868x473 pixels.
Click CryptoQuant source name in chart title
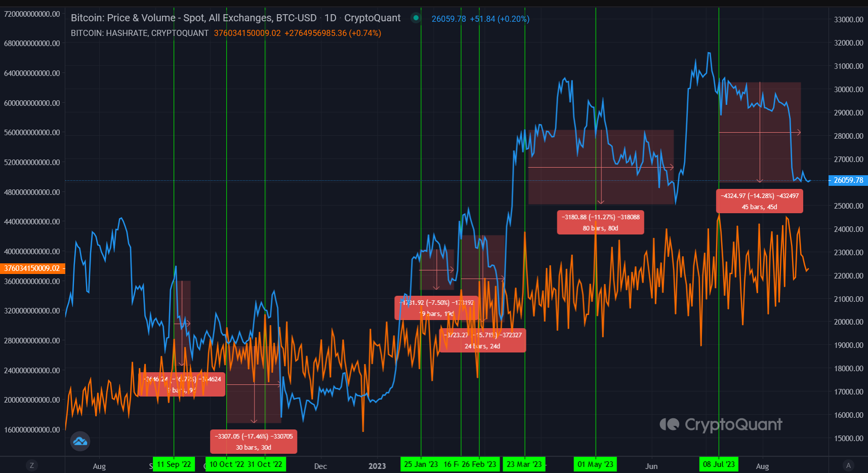[x=373, y=18]
